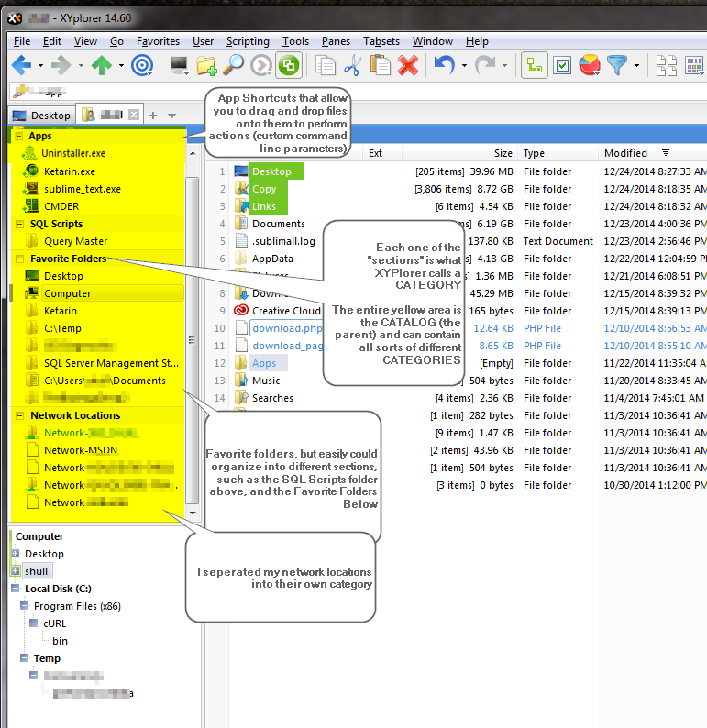Open the Visual Filter funnel dropdown arrow
The height and width of the screenshot is (728, 707).
coord(636,65)
